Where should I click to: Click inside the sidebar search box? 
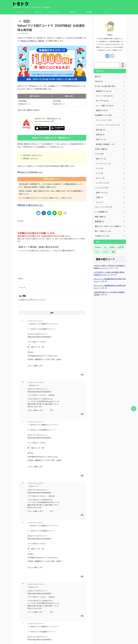[x=107, y=65]
